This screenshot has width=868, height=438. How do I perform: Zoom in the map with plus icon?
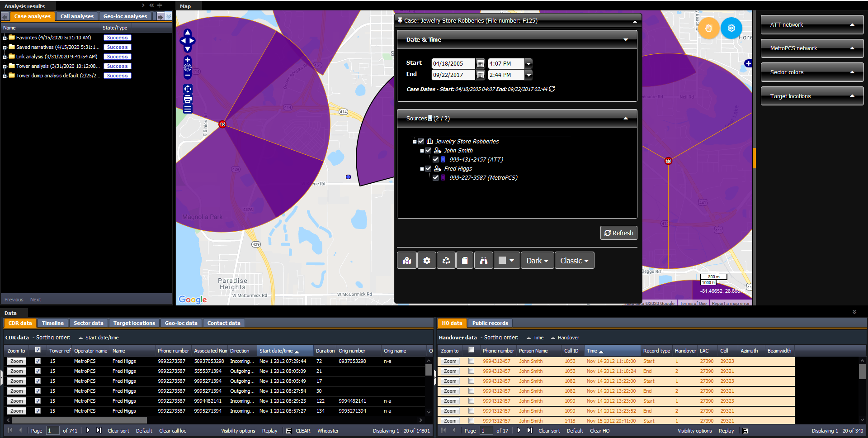coord(188,60)
